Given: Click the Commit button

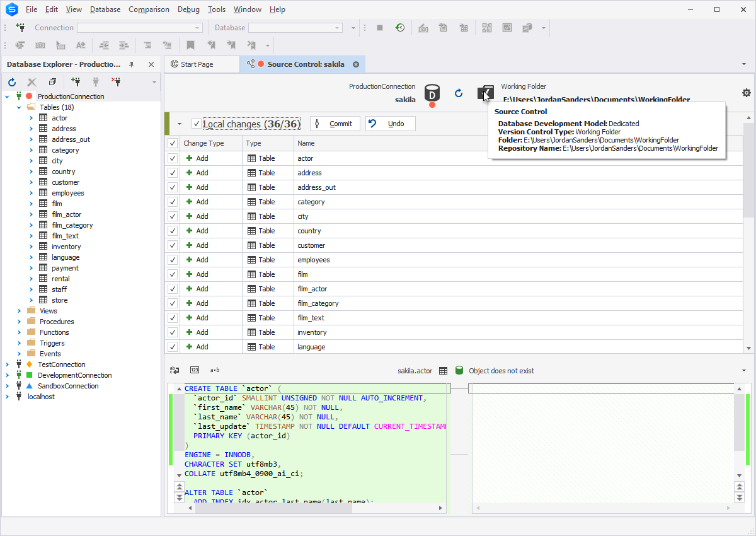Looking at the screenshot, I should tap(335, 124).
